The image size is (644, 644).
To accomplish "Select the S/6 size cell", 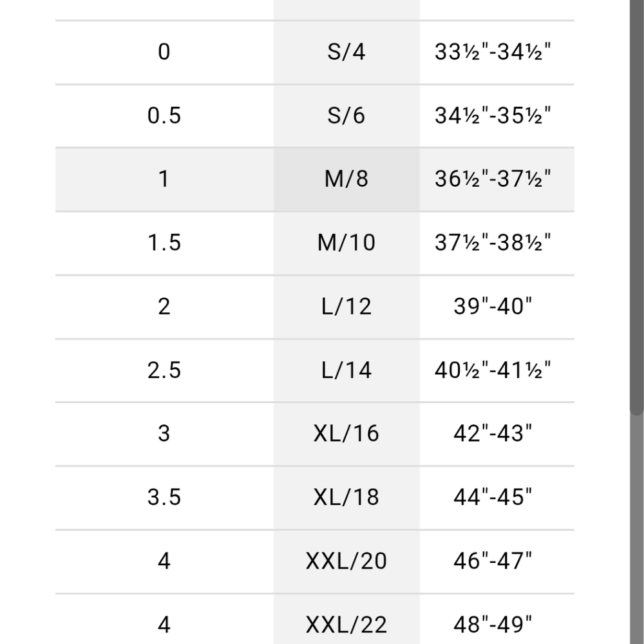I will [346, 116].
